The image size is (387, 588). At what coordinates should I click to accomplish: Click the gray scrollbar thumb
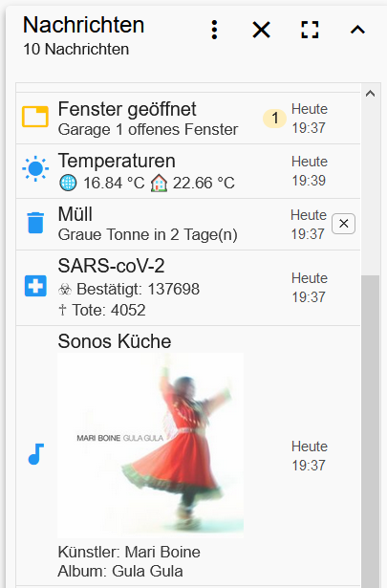click(371, 431)
